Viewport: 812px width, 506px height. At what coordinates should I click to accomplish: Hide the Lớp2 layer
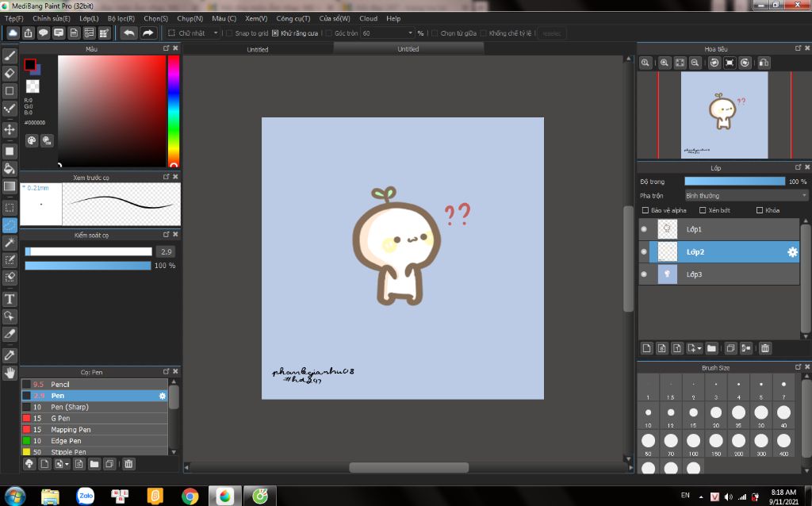click(x=644, y=251)
